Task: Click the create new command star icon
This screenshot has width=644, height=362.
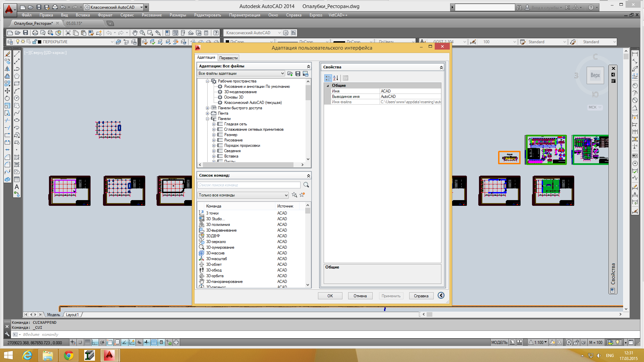Action: coord(302,195)
